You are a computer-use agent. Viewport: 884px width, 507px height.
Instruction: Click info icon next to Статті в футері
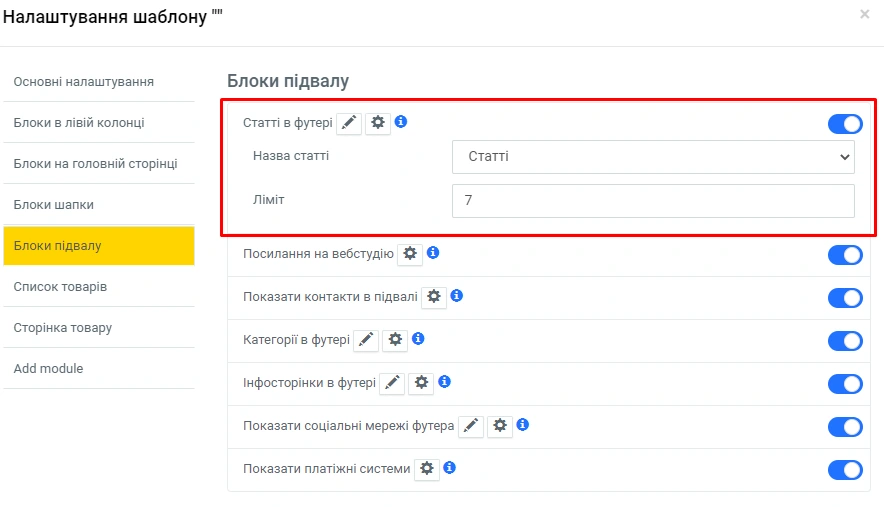[401, 122]
